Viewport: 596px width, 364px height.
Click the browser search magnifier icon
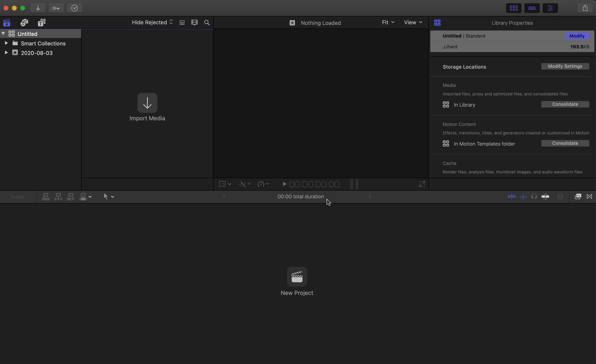point(207,22)
